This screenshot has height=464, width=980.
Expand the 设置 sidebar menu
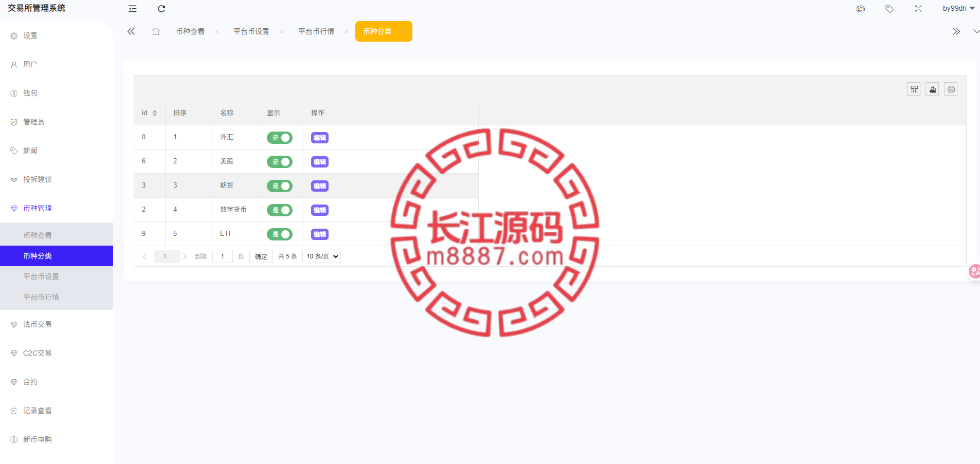[x=57, y=35]
